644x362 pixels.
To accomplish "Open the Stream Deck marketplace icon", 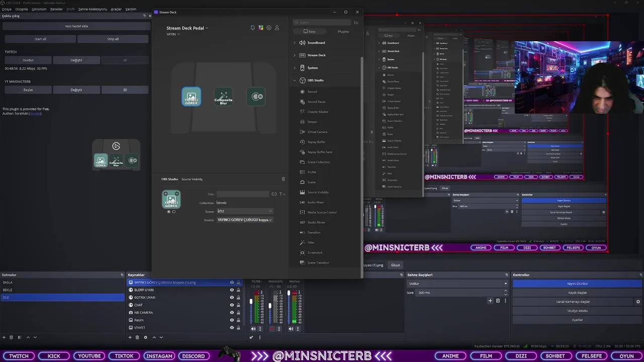I will click(x=261, y=28).
